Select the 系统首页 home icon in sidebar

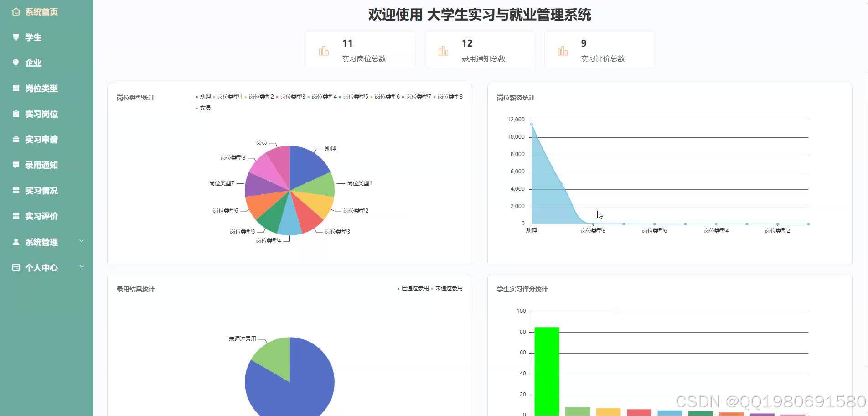coord(15,11)
